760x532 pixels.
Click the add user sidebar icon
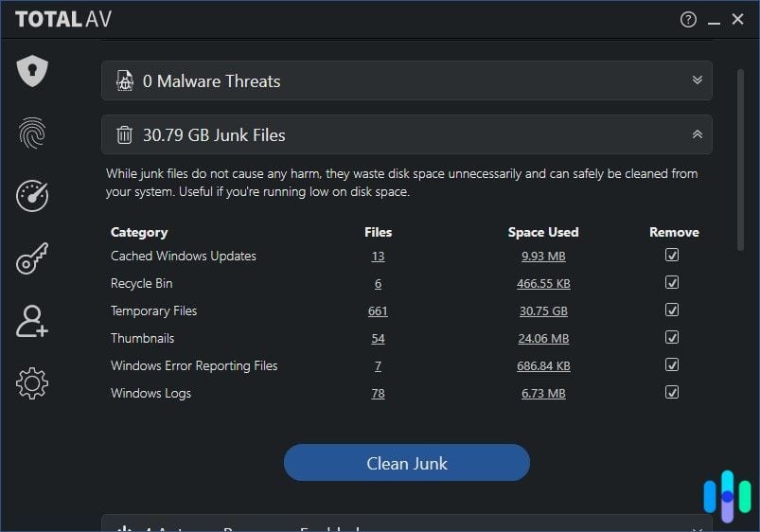[x=32, y=321]
